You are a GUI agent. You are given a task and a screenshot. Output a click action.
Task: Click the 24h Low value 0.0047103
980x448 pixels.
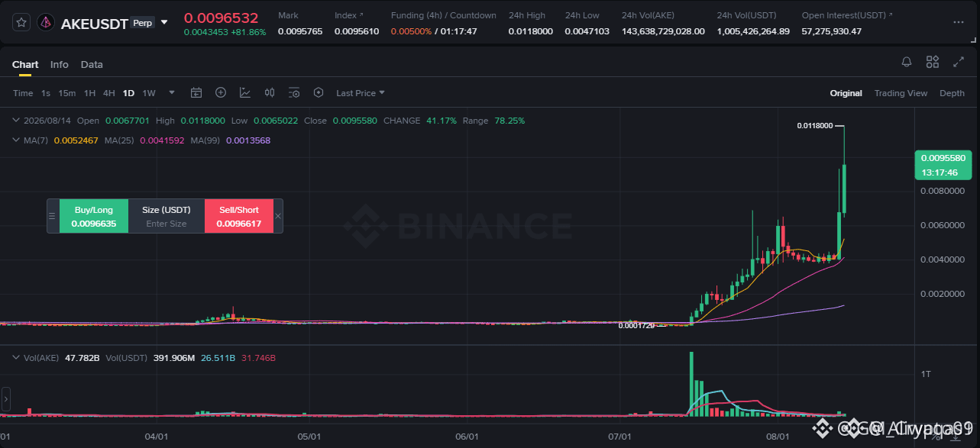click(587, 31)
